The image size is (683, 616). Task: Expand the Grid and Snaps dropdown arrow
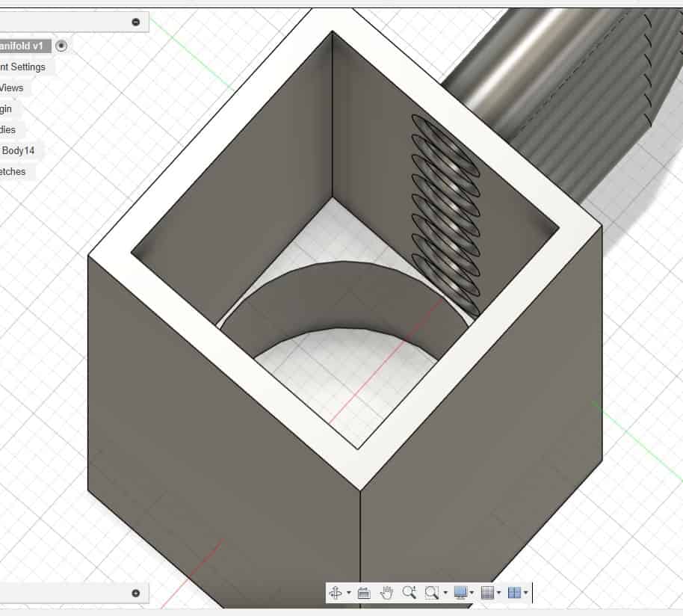[499, 593]
